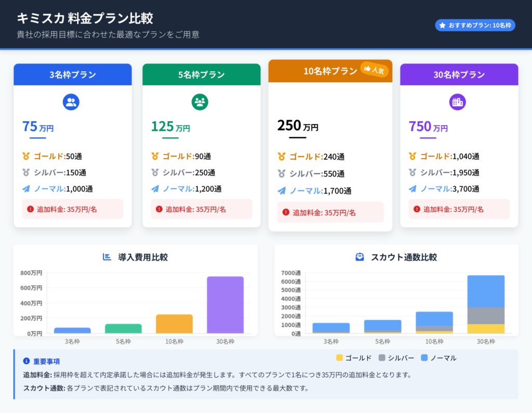
Task: Toggle the ゴールド legend swatch
Action: [339, 358]
